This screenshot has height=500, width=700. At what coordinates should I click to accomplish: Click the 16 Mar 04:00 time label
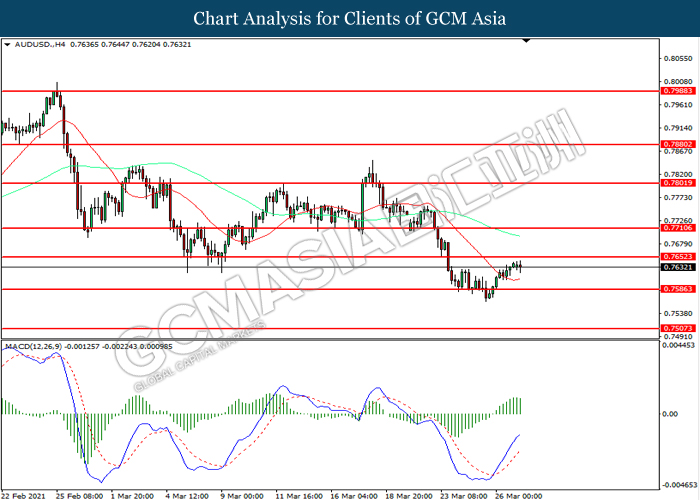(x=354, y=496)
